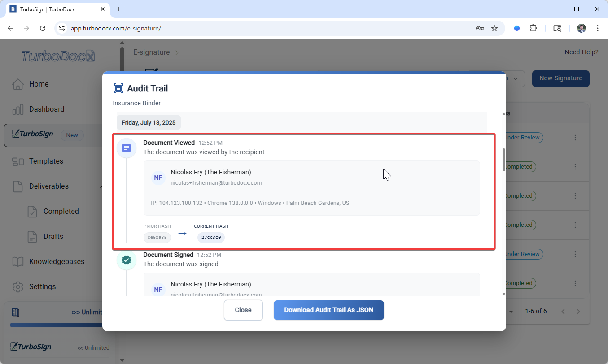Image resolution: width=608 pixels, height=364 pixels.
Task: Download Audit Trail As JSON
Action: [x=329, y=310]
